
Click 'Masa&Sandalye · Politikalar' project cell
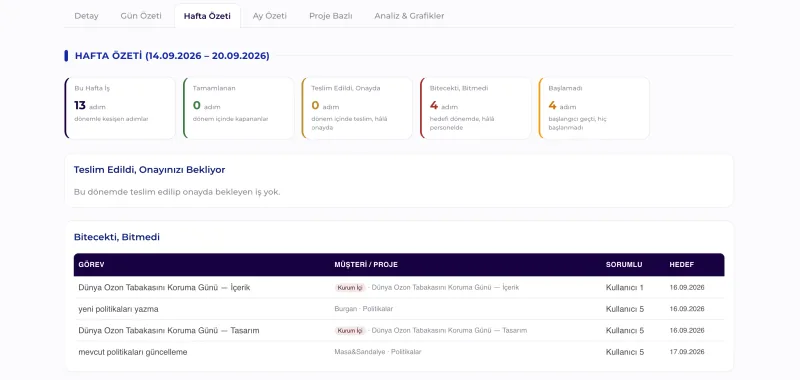tap(378, 352)
